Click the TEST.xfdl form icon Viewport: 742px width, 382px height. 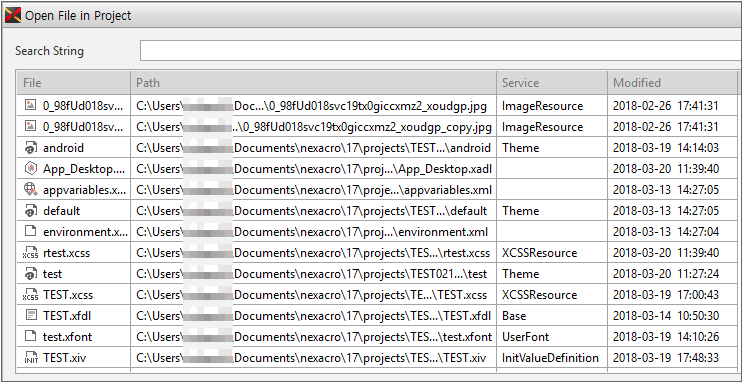tap(30, 315)
